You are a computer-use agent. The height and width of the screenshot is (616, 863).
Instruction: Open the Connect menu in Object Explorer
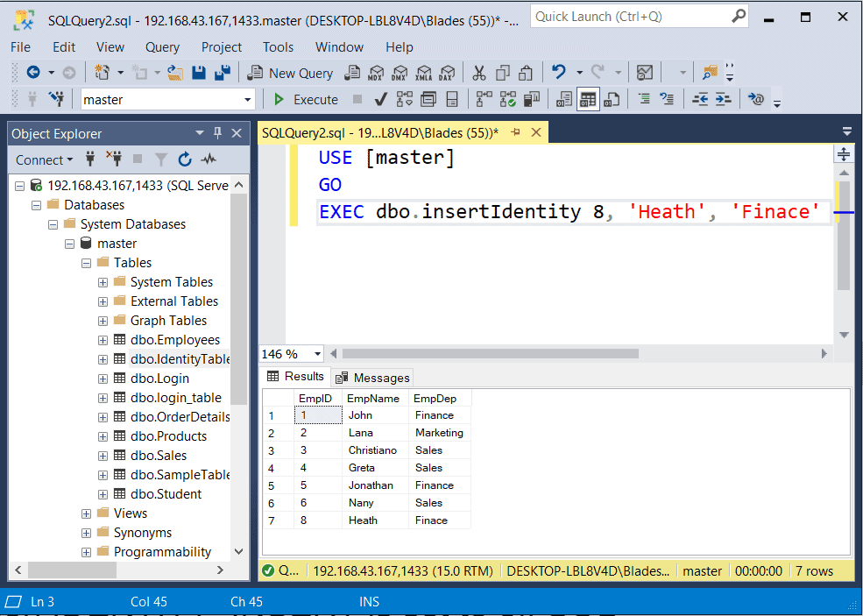[x=42, y=159]
